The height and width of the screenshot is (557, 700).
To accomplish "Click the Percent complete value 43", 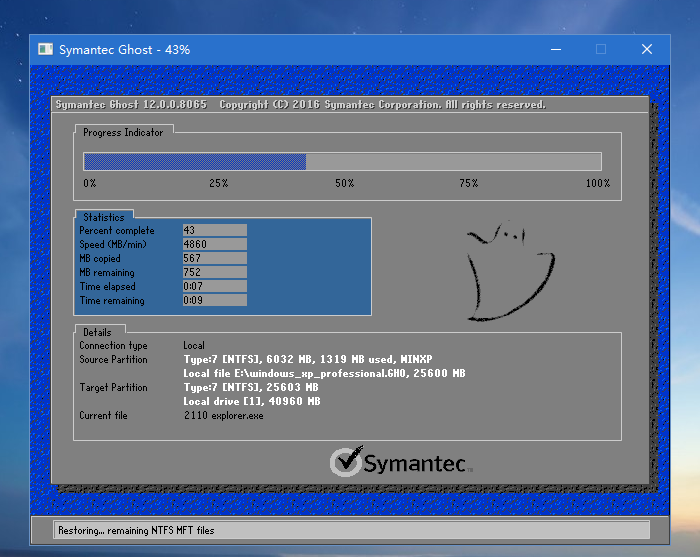I will coord(215,230).
